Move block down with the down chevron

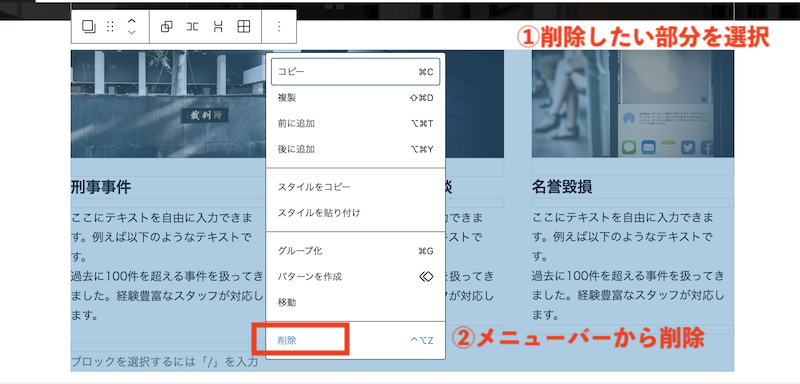(x=132, y=33)
